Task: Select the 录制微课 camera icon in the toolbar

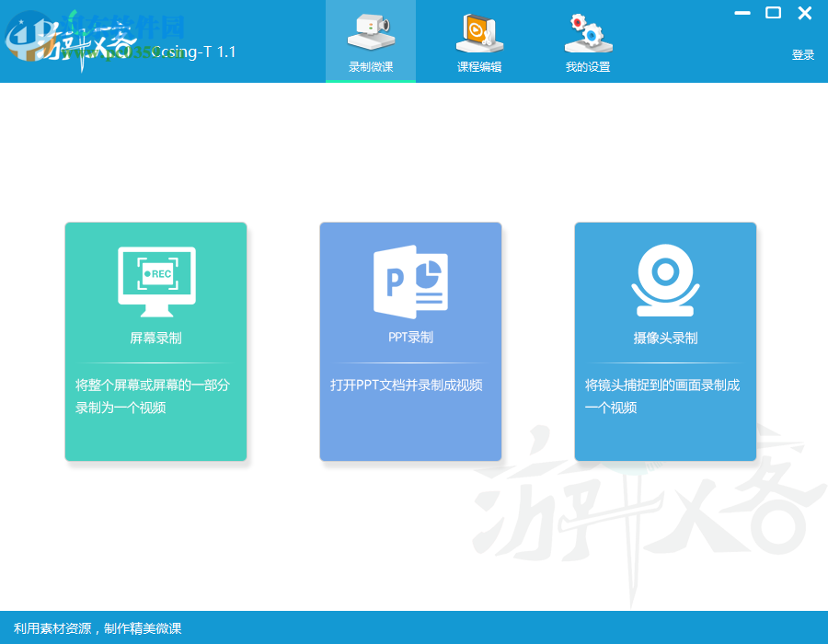Action: tap(371, 32)
